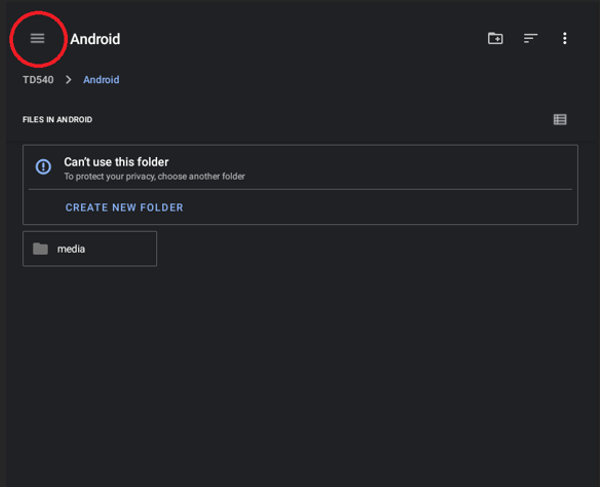Click the privacy hint subtitle text
The image size is (600, 487).
tap(154, 176)
